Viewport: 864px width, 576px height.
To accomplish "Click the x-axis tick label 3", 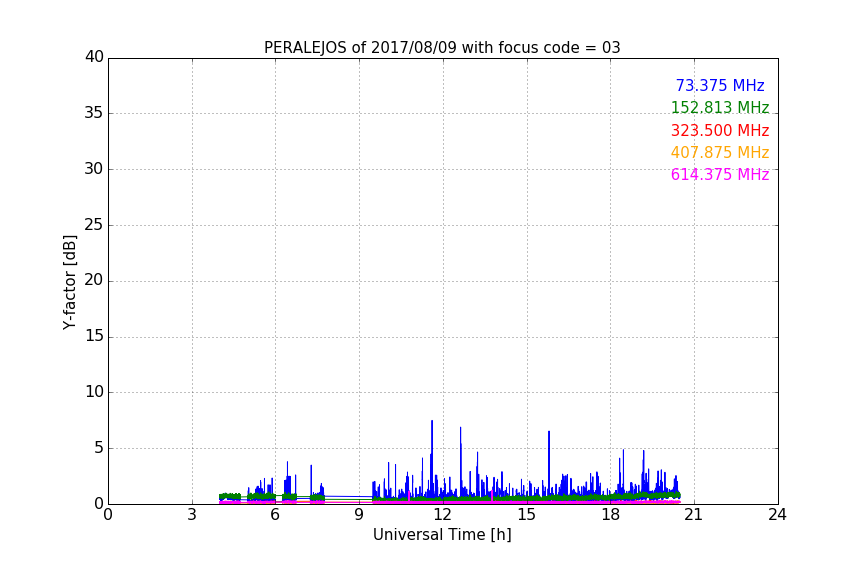I will (x=192, y=515).
